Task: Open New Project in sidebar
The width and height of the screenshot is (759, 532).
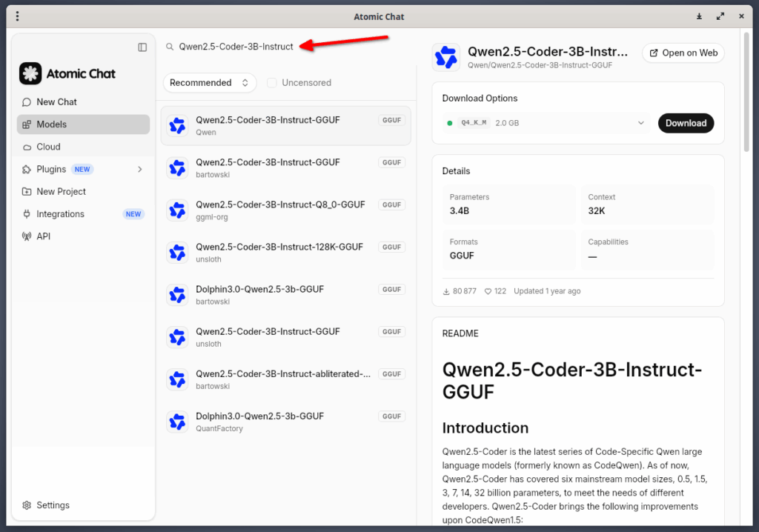Action: pos(83,192)
